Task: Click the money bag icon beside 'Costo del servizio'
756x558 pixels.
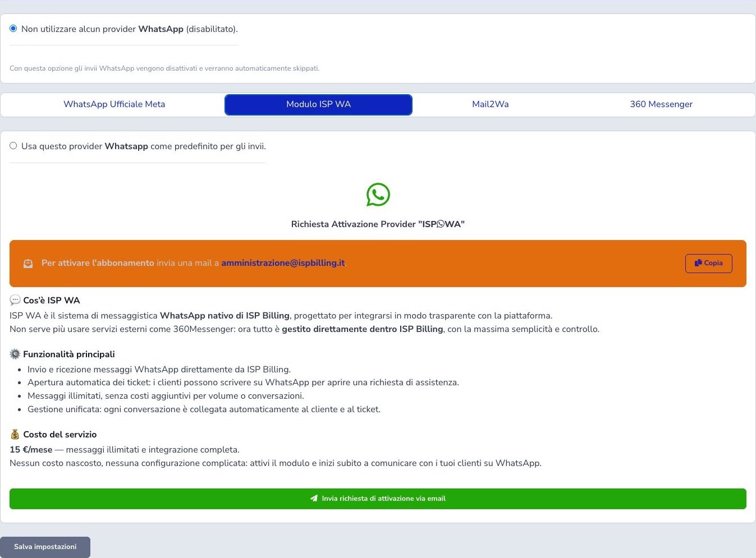Action: (x=15, y=434)
